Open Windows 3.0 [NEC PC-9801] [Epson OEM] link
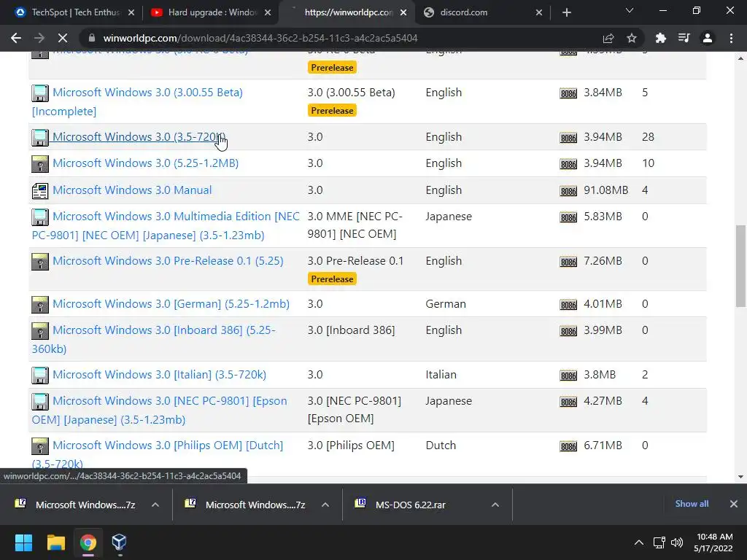The image size is (747, 560). [159, 410]
